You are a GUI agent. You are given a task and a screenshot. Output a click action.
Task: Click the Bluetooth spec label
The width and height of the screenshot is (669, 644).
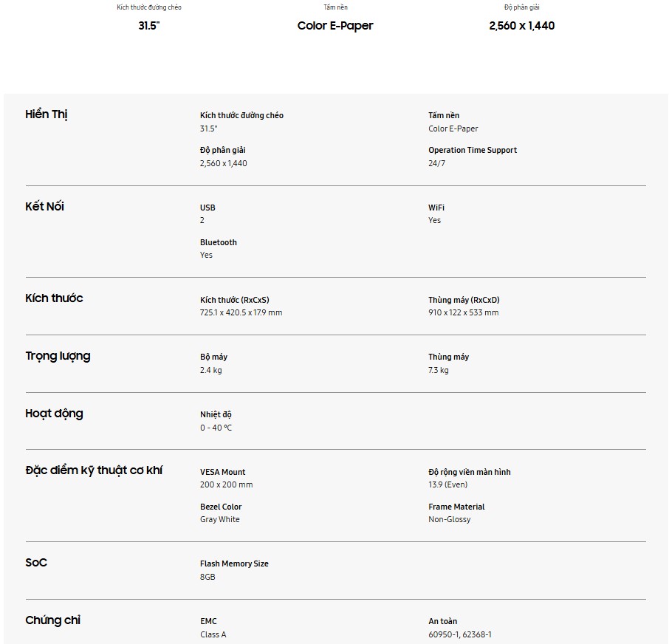point(218,242)
